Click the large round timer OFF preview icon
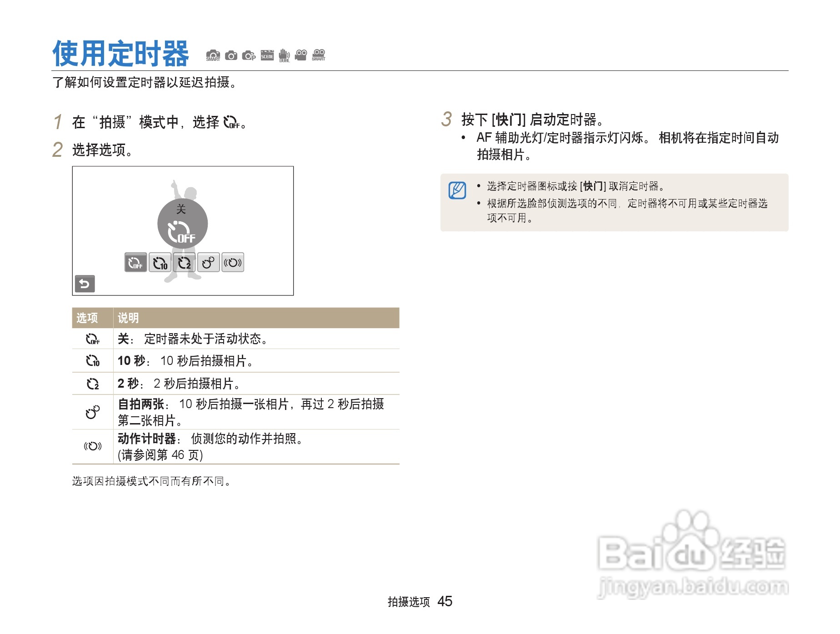 (x=182, y=224)
